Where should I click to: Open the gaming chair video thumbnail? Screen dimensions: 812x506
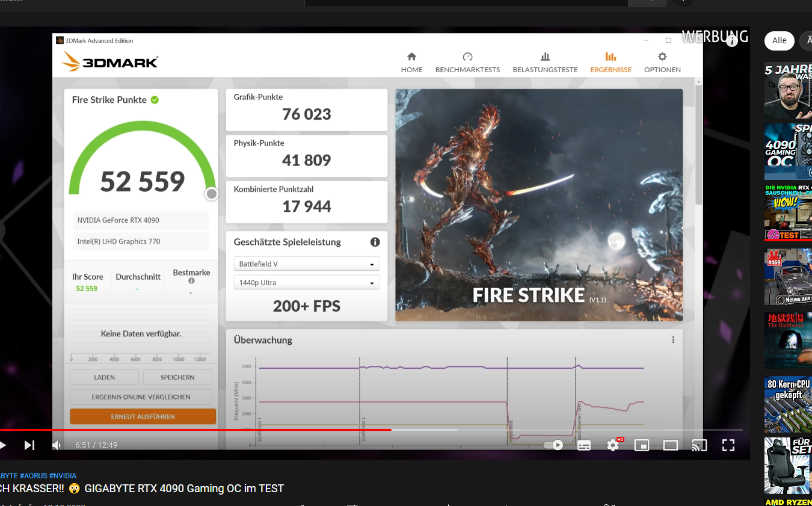788,466
